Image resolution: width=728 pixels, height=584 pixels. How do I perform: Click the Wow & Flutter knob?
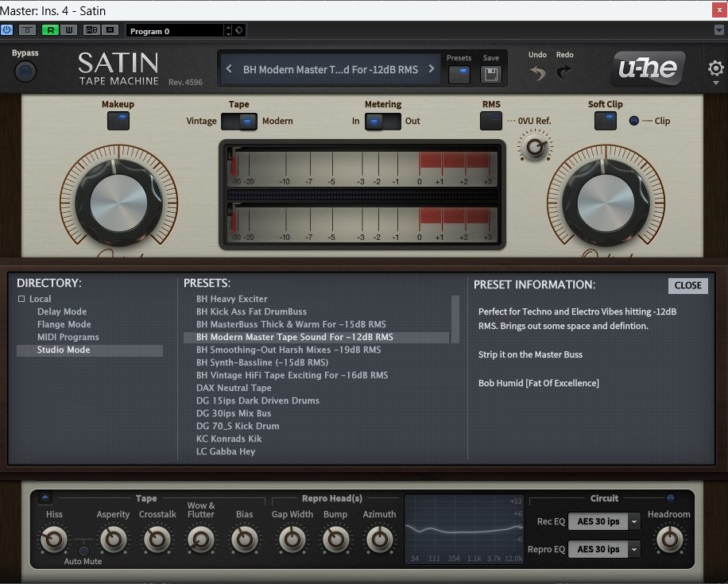tap(201, 539)
